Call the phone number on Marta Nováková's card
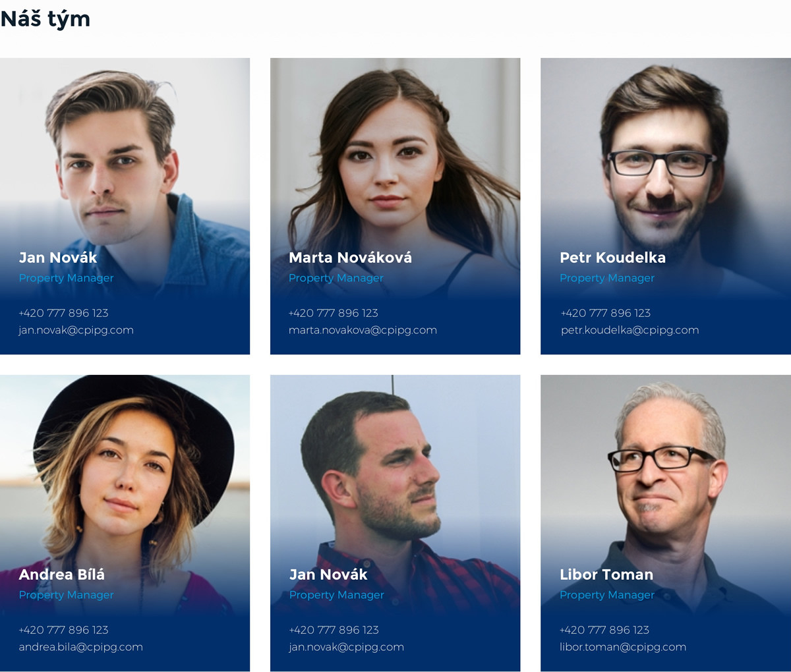 pyautogui.click(x=333, y=313)
